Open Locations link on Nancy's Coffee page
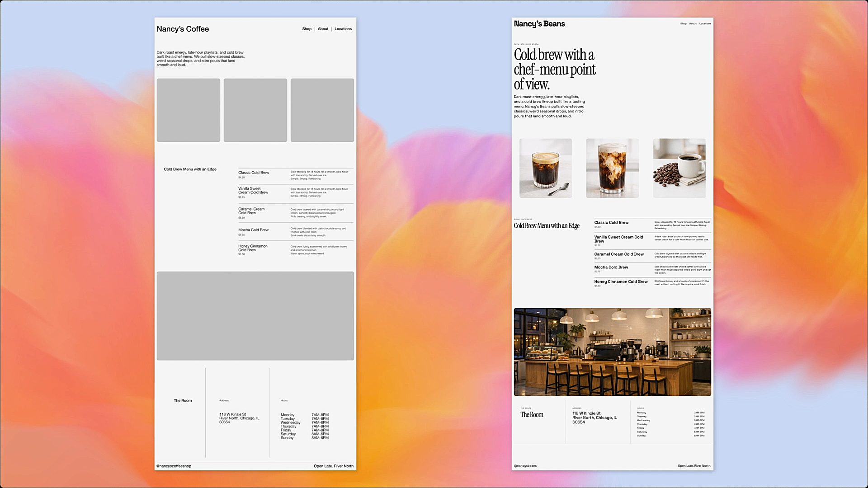This screenshot has width=868, height=488. [x=343, y=29]
